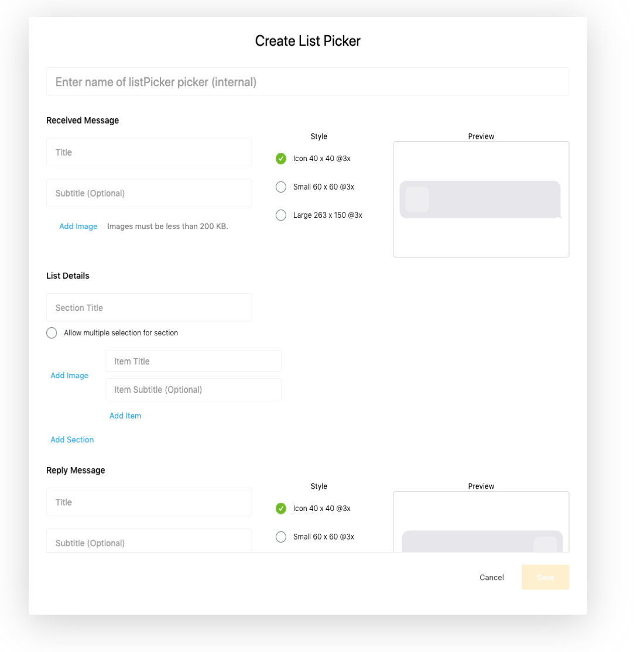
Task: Click the Item Title field
Action: [x=193, y=361]
